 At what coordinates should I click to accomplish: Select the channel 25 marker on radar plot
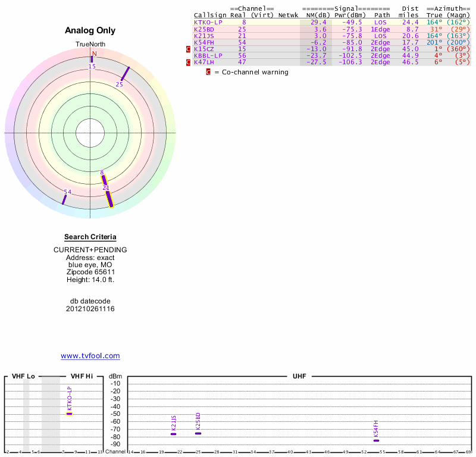pos(125,74)
